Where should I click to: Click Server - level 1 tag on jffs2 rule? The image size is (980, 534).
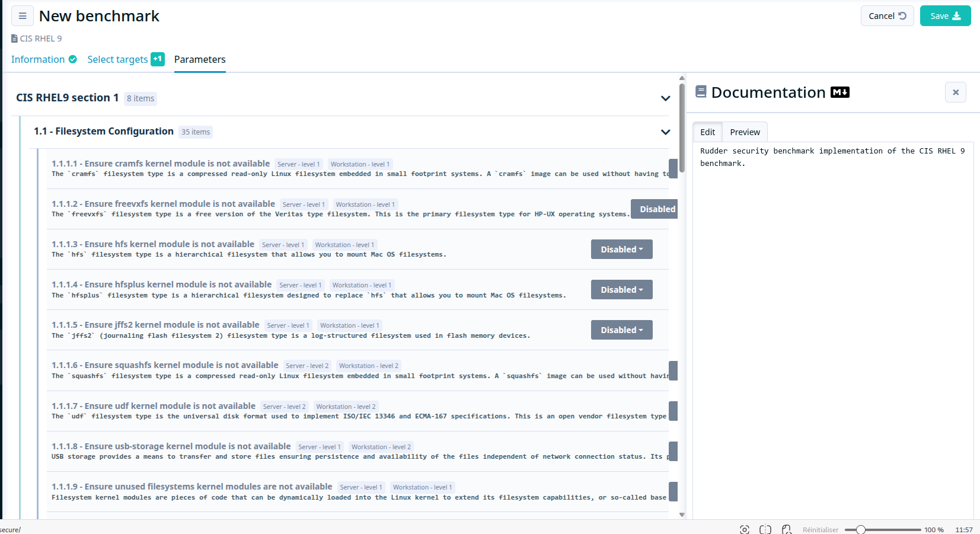tap(288, 325)
